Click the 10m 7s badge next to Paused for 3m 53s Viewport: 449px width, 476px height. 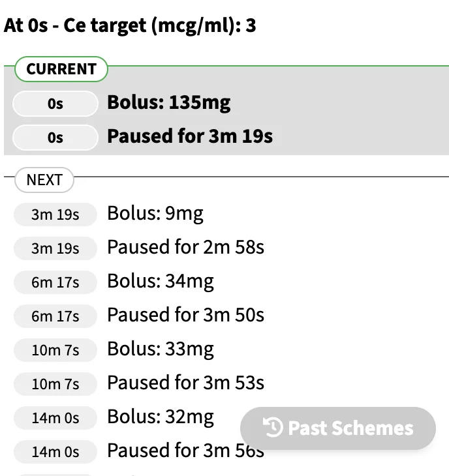tap(55, 384)
